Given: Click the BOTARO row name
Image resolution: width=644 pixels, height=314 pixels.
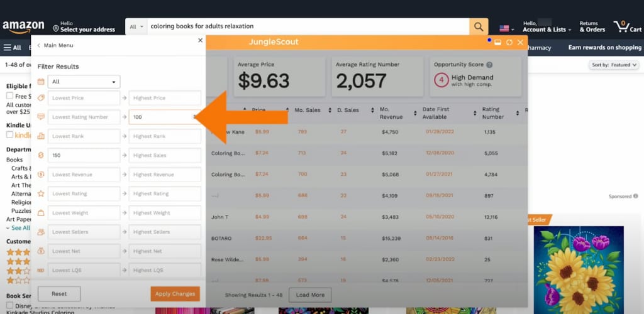Looking at the screenshot, I should point(221,238).
